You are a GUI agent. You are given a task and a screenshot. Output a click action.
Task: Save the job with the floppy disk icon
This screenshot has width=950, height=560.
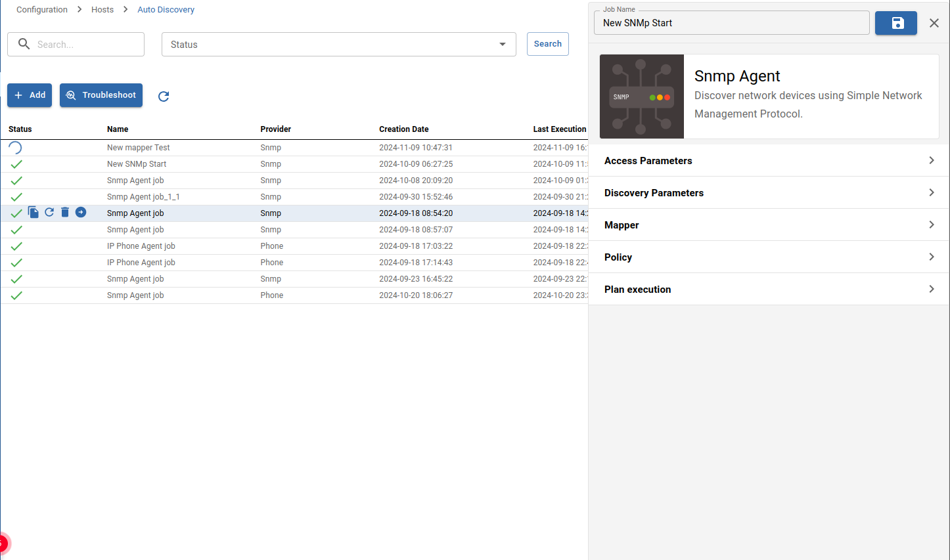(895, 23)
